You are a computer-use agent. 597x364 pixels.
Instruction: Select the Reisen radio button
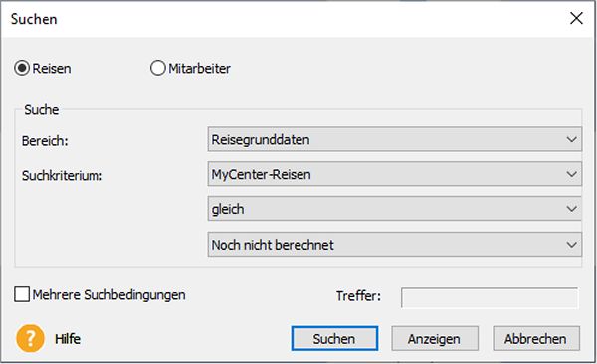point(22,68)
